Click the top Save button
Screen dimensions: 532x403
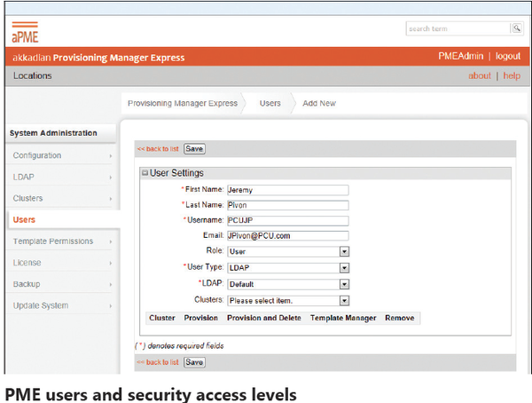(x=194, y=149)
